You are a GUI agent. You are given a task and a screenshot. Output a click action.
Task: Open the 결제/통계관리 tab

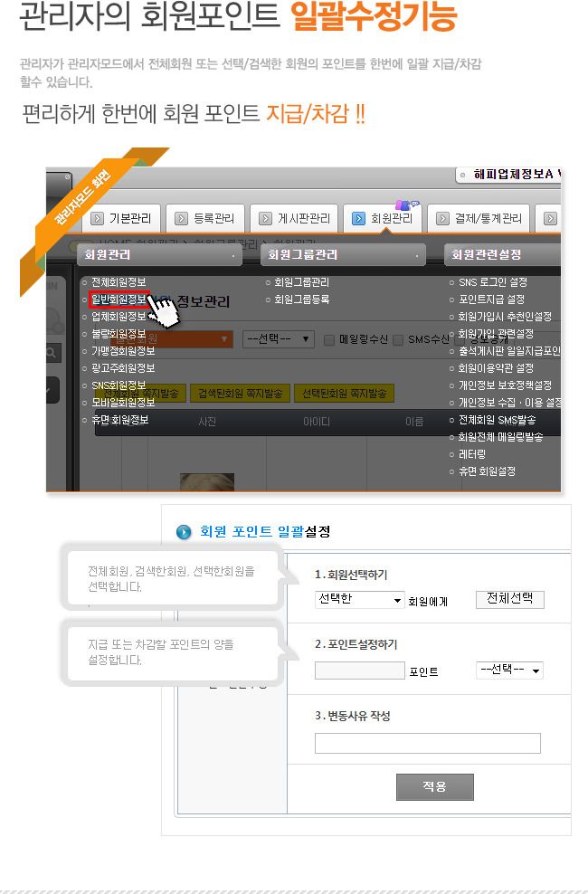479,218
